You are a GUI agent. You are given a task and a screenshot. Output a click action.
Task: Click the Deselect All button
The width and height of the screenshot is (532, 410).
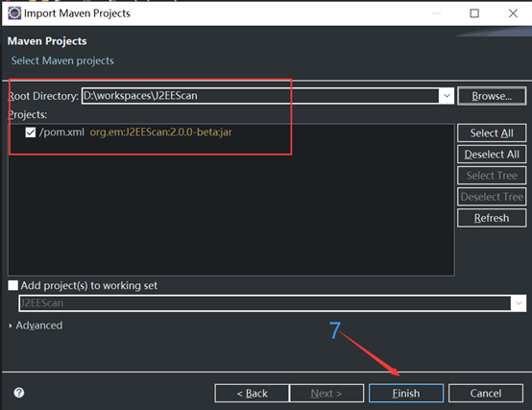pyautogui.click(x=492, y=155)
